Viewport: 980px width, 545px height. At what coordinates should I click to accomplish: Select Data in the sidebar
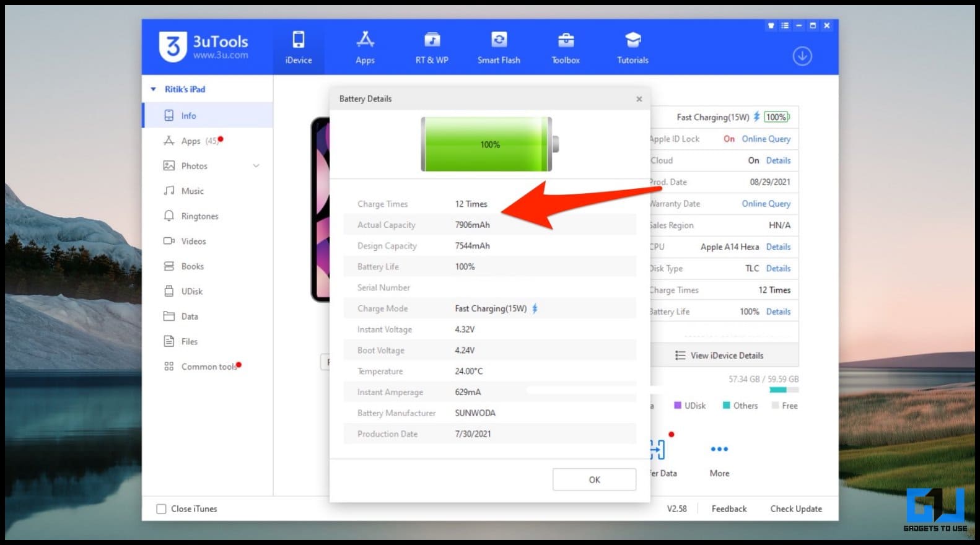(208, 316)
